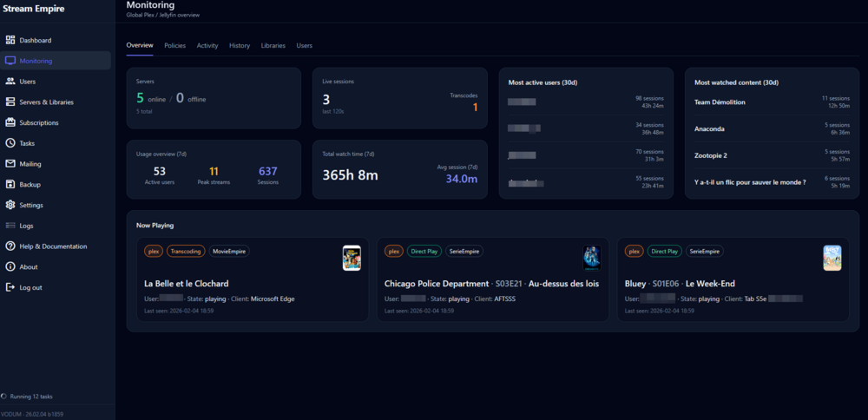Click the Dashboard grid icon in sidebar
The height and width of the screenshot is (420, 868).
[10, 40]
